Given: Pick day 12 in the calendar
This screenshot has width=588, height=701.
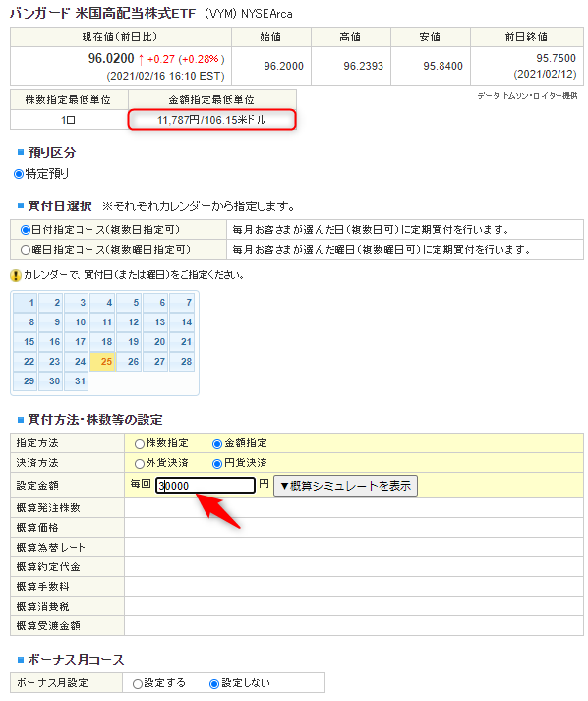Looking at the screenshot, I should pyautogui.click(x=129, y=322).
